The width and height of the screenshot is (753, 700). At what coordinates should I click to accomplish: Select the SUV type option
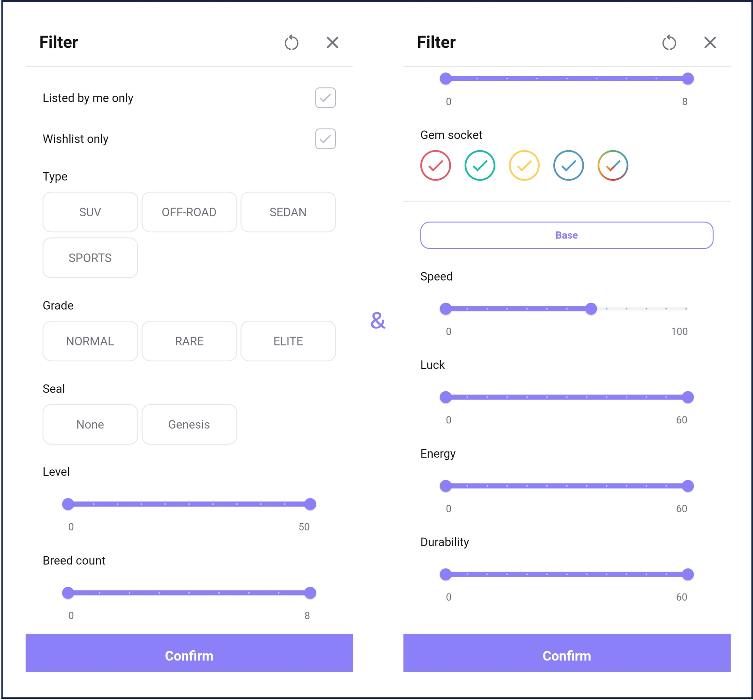tap(90, 212)
